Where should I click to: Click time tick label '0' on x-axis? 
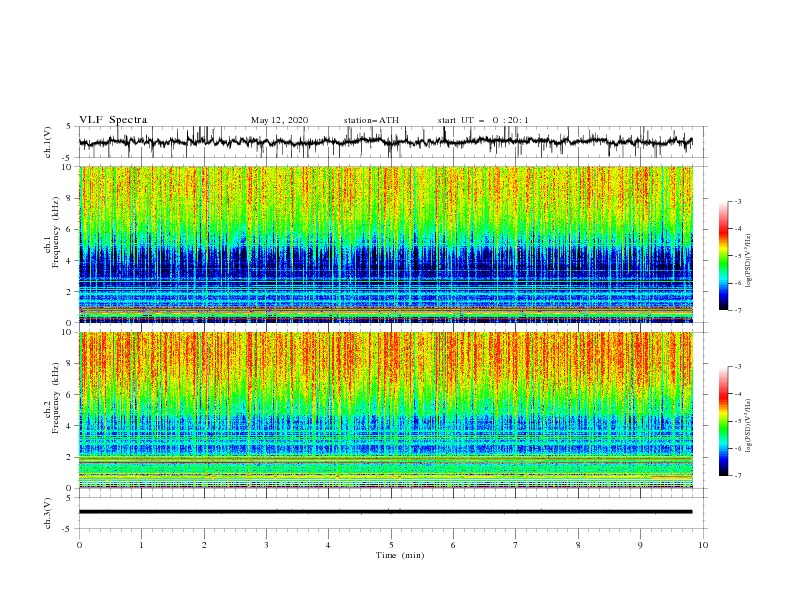79,545
